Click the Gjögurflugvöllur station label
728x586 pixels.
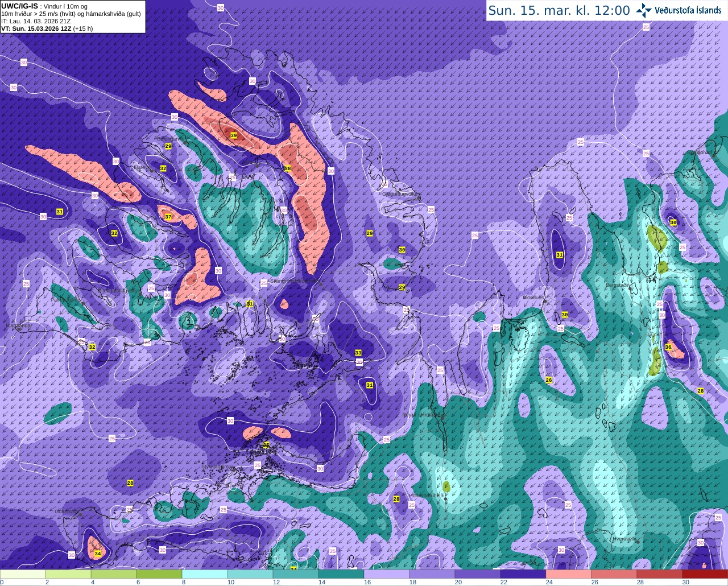pos(402,194)
